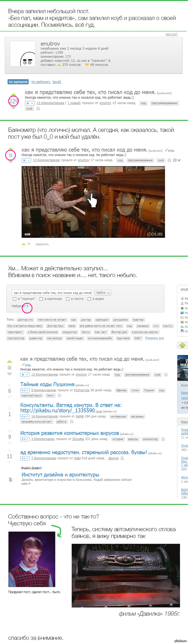
Task: Expand 'История развития компьютерных вирусов' post text
Action: coord(25,439)
